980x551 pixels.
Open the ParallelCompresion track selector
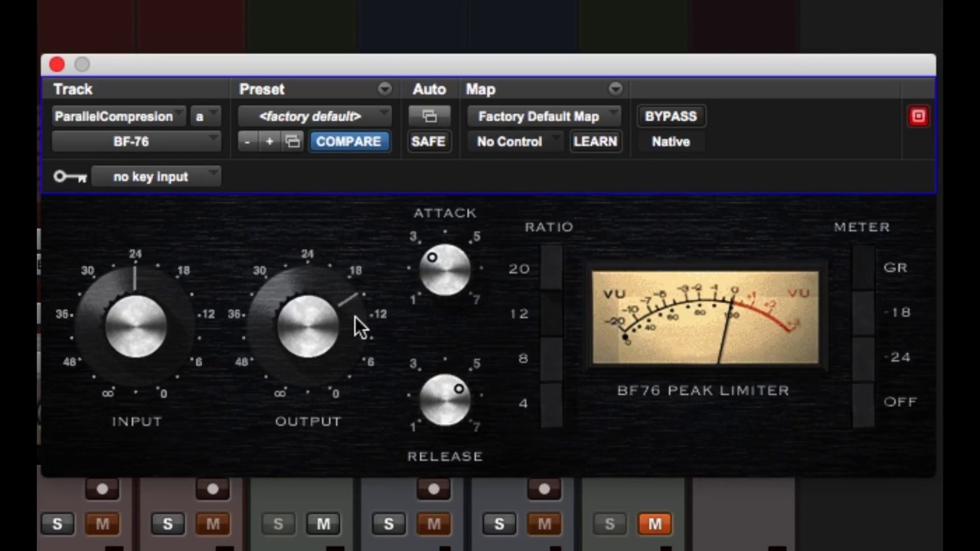[x=119, y=116]
